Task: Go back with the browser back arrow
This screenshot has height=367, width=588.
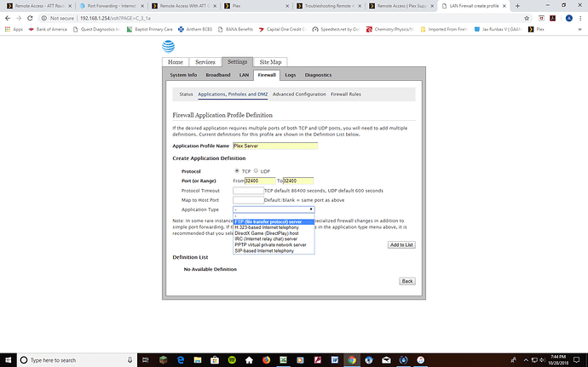Action: pyautogui.click(x=8, y=18)
